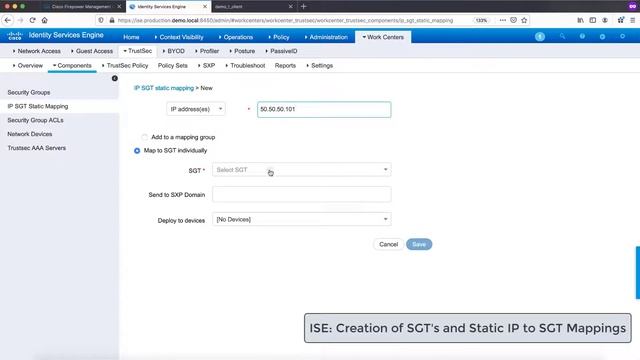Screen dimensions: 640x360
Task: Open the SXP submenu
Action: coord(207,65)
